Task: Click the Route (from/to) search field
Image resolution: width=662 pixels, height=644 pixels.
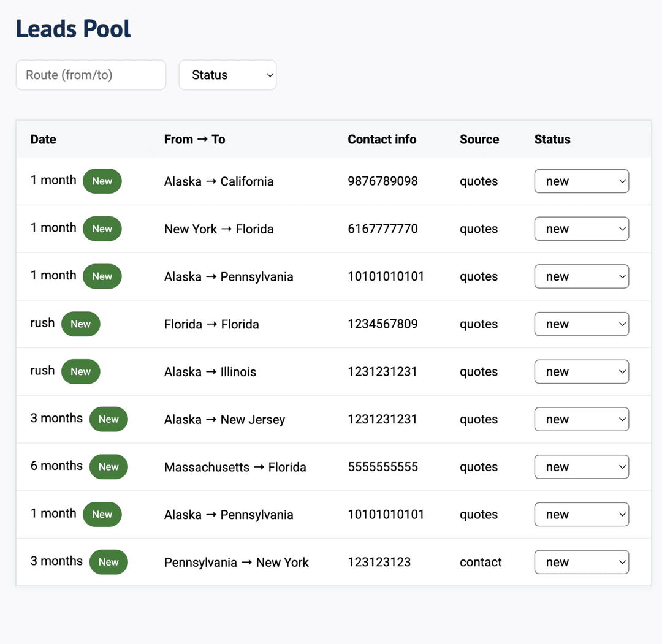Action: (x=91, y=75)
